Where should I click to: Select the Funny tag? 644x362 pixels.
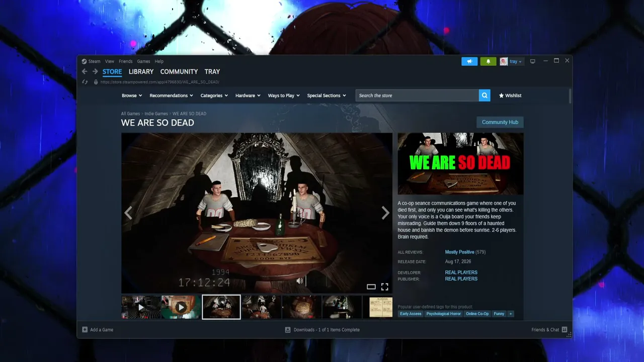(x=499, y=314)
